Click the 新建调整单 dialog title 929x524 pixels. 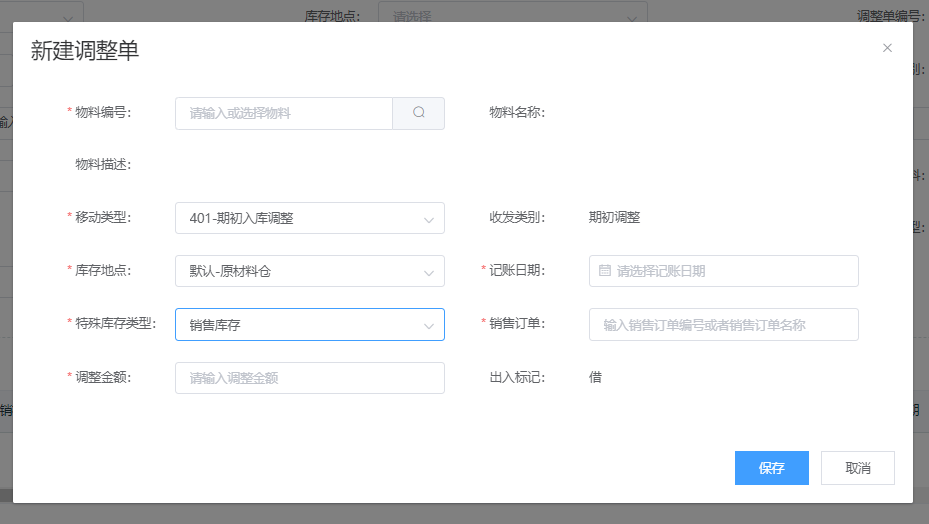85,51
